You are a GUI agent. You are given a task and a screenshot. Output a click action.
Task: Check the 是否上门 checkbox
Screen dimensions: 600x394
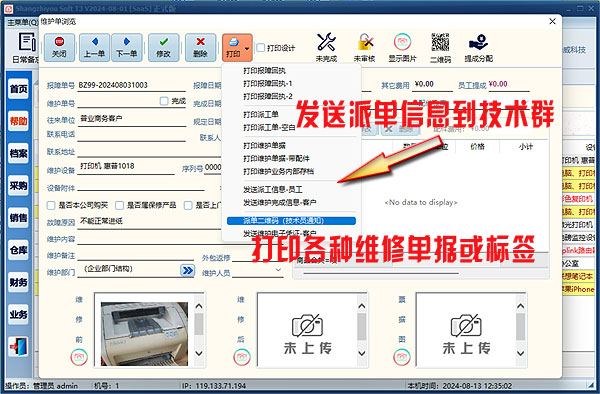(x=188, y=205)
